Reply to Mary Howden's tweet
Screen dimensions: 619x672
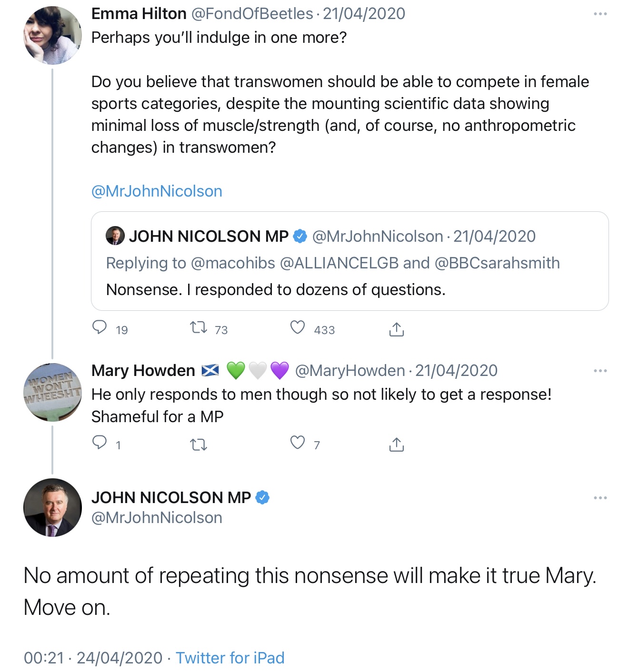click(x=100, y=443)
